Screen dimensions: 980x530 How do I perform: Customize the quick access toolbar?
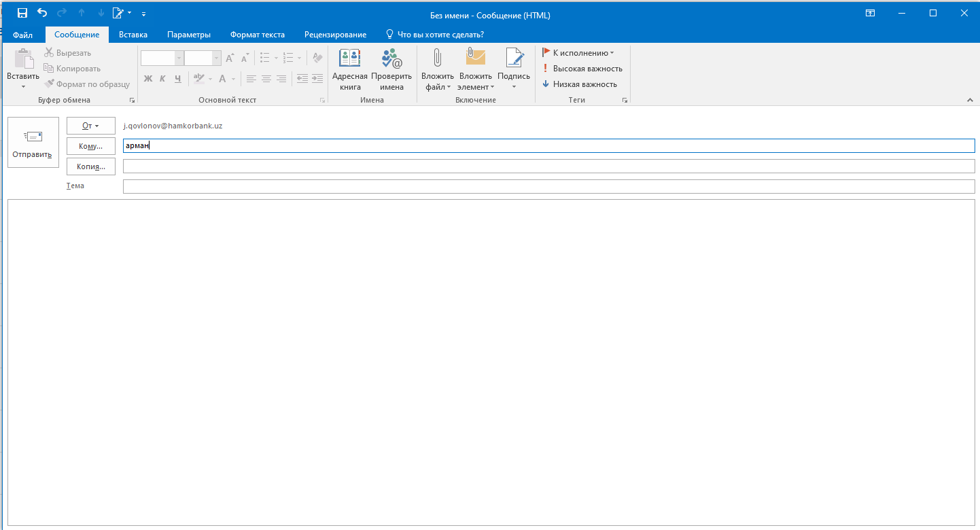coord(143,14)
